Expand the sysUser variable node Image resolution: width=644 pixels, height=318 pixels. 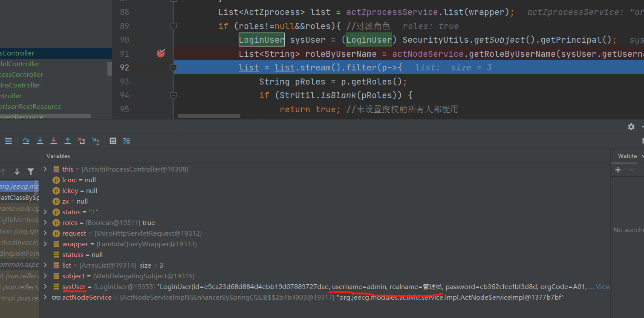(x=45, y=286)
